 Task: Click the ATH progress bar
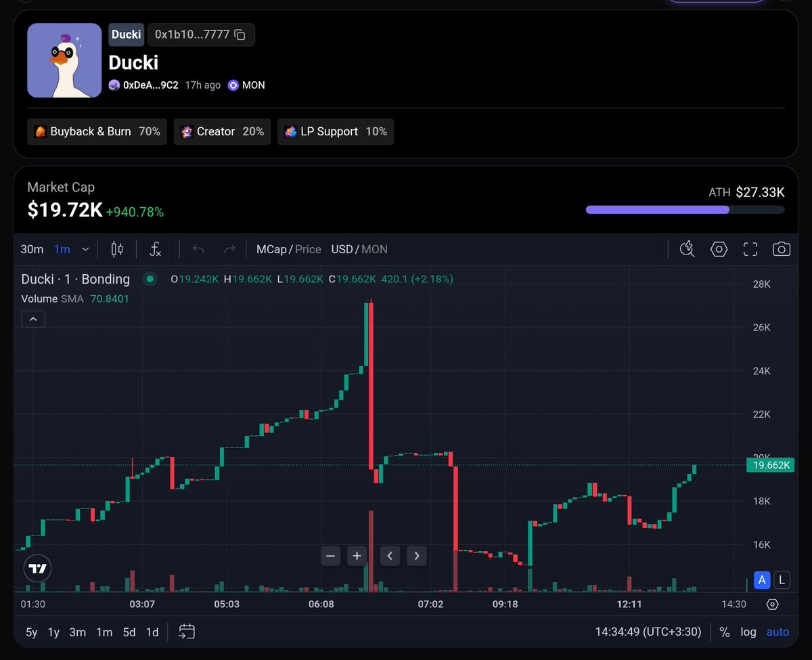tap(685, 210)
